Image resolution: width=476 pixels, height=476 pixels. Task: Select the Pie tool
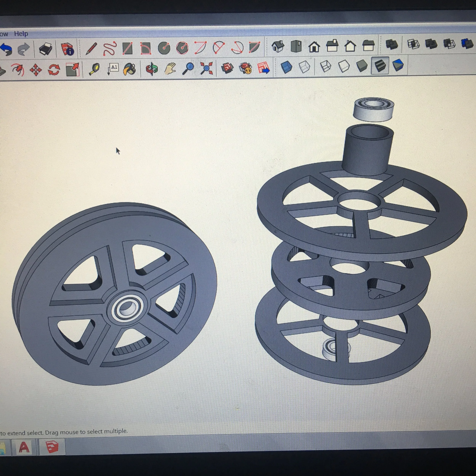tap(255, 47)
